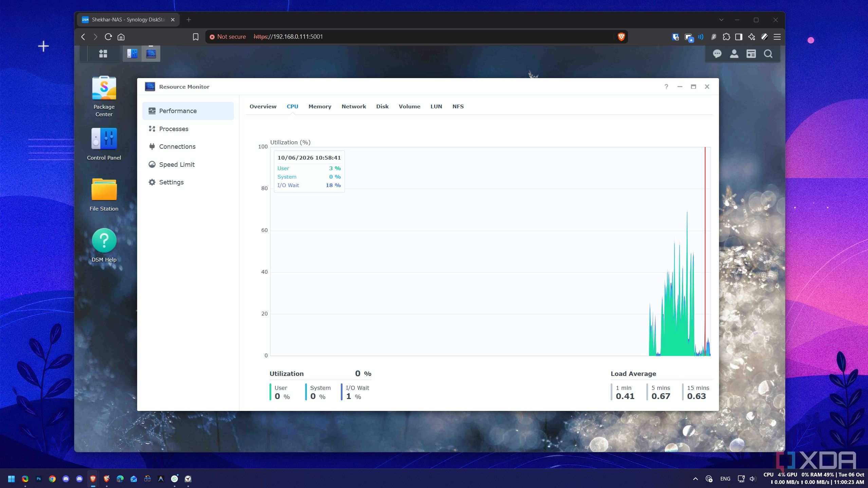The image size is (868, 488).
Task: Open Brave hamburger menu
Action: 777,37
